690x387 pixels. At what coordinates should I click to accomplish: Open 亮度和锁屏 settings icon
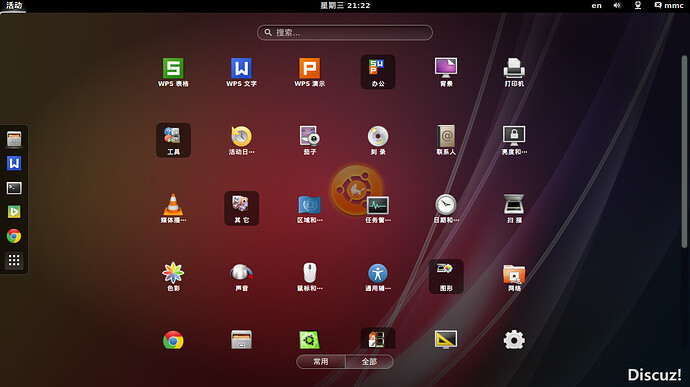(514, 140)
